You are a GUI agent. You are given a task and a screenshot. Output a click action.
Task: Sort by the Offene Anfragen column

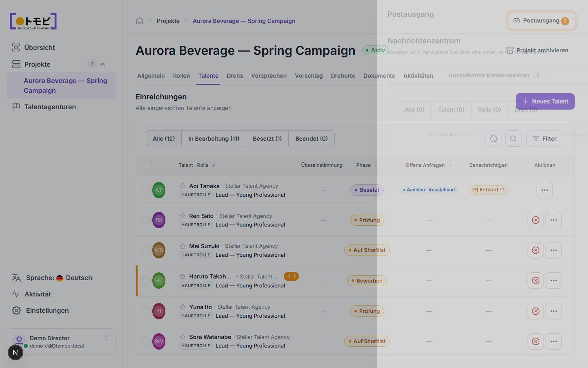coord(428,165)
